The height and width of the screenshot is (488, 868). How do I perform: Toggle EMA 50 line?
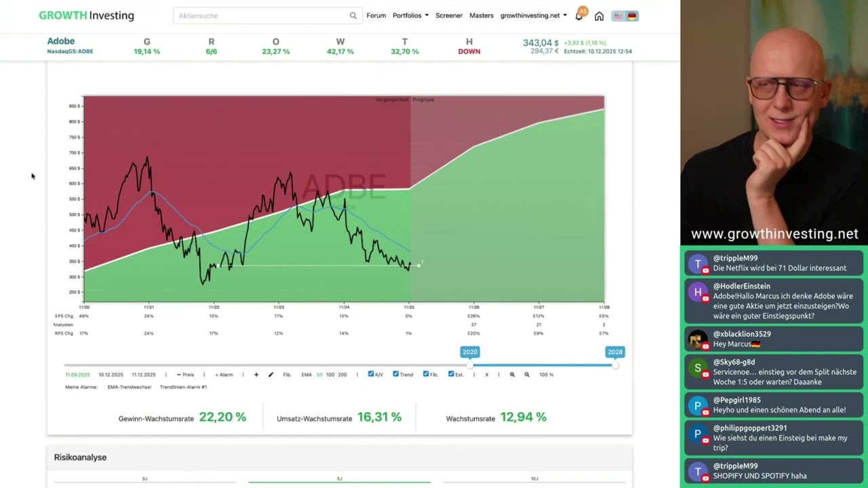pyautogui.click(x=319, y=375)
